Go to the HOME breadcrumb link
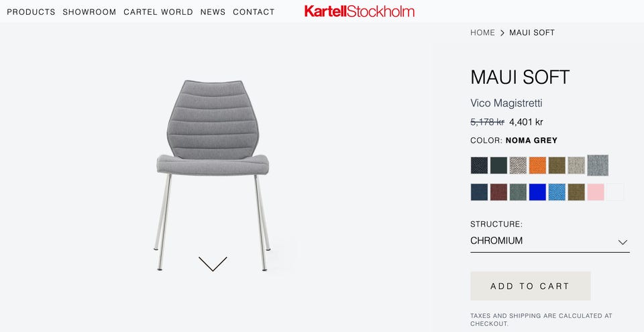The width and height of the screenshot is (644, 332). [x=482, y=32]
